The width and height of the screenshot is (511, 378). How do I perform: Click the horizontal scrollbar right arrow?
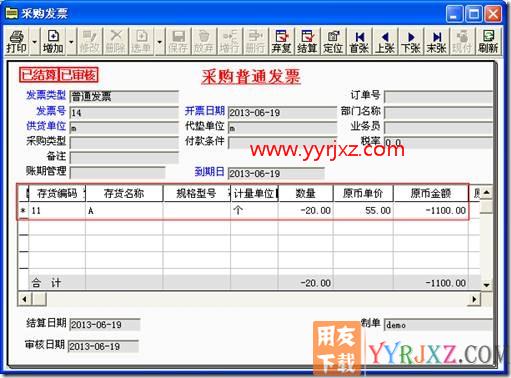474,299
